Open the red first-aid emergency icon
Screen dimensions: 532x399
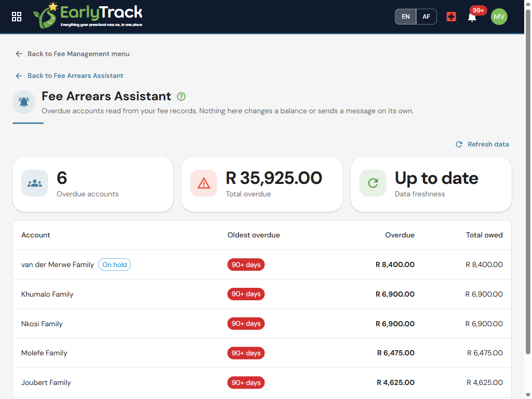[451, 17]
